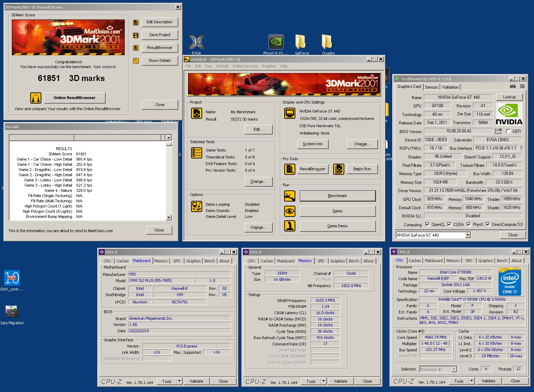
Task: Toggle the UEFI checkbox in GPU-Z
Action: [x=509, y=131]
